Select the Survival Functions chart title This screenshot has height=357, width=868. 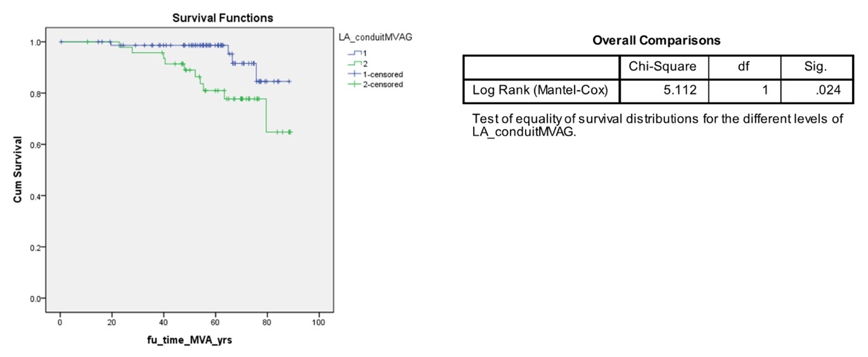223,18
